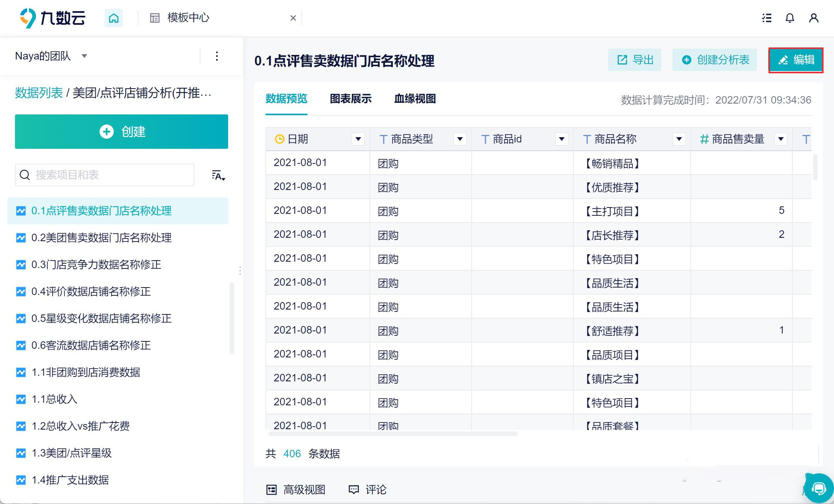Expand the Naya的团队 team selector
This screenshot has height=504, width=834.
[x=84, y=56]
